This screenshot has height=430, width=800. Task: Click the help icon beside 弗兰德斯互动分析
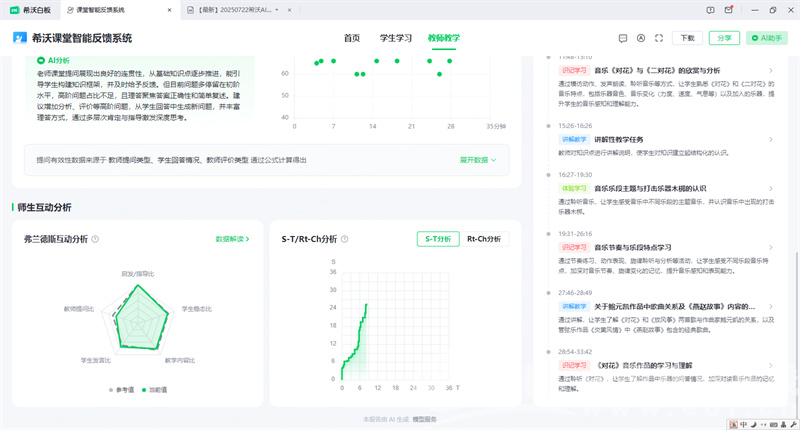[95, 239]
